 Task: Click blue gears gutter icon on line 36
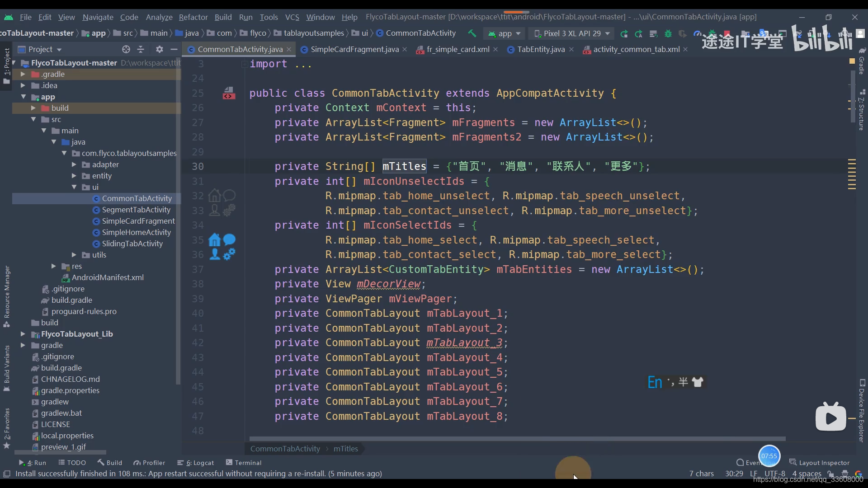click(x=230, y=254)
